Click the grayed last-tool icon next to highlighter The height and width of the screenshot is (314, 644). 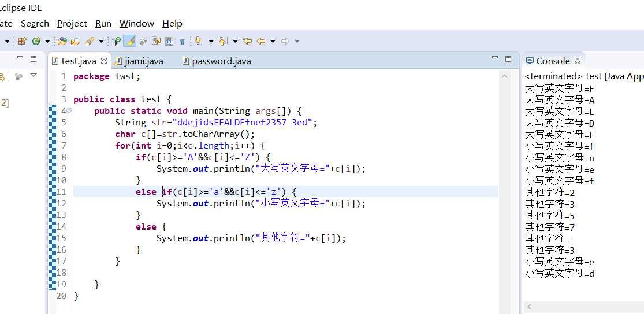tap(143, 41)
